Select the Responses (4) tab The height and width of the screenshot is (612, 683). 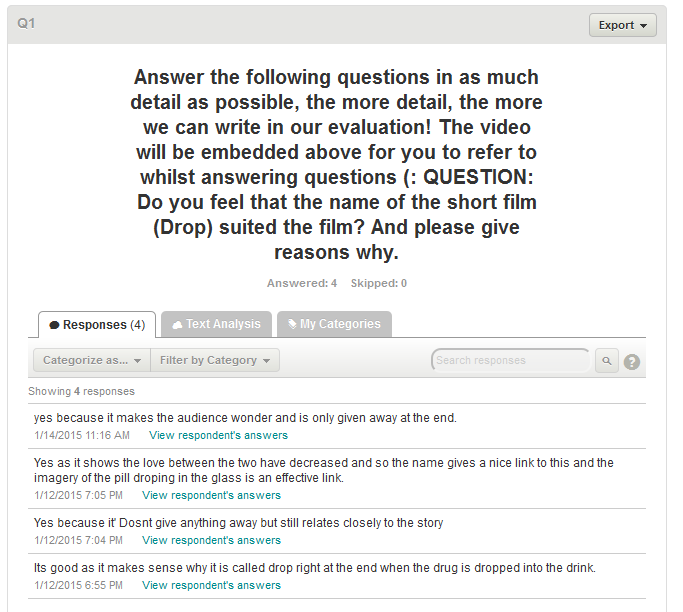pyautogui.click(x=97, y=325)
